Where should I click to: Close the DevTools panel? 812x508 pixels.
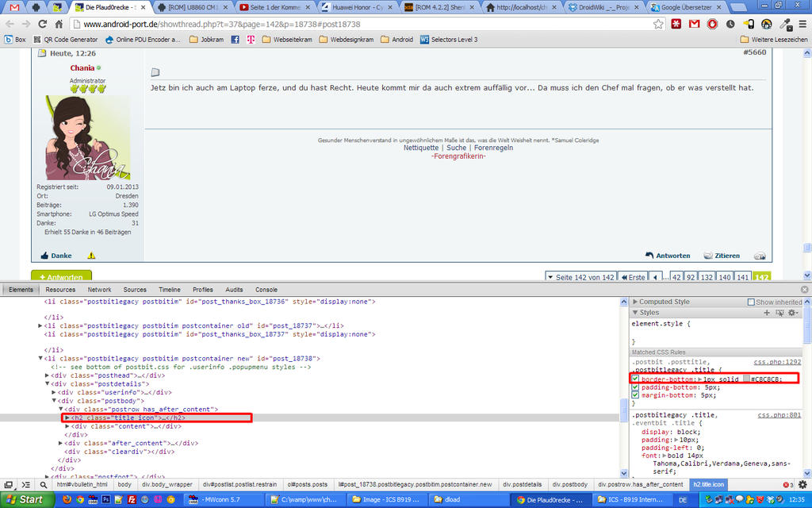pos(804,290)
